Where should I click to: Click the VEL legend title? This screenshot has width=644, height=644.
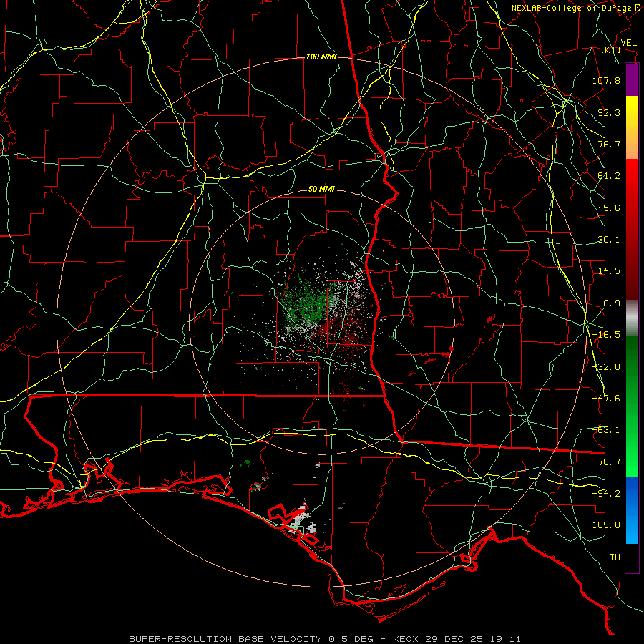[628, 43]
